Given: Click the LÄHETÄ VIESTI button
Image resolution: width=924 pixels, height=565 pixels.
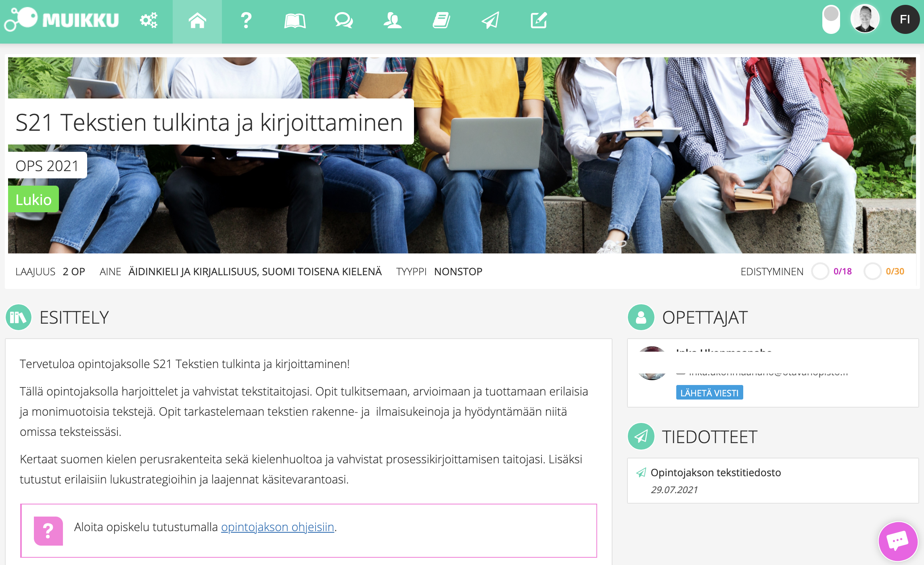Looking at the screenshot, I should pos(710,392).
